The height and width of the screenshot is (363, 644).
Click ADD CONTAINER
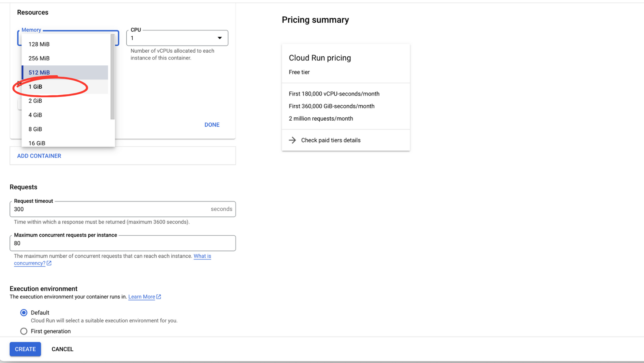click(x=39, y=156)
